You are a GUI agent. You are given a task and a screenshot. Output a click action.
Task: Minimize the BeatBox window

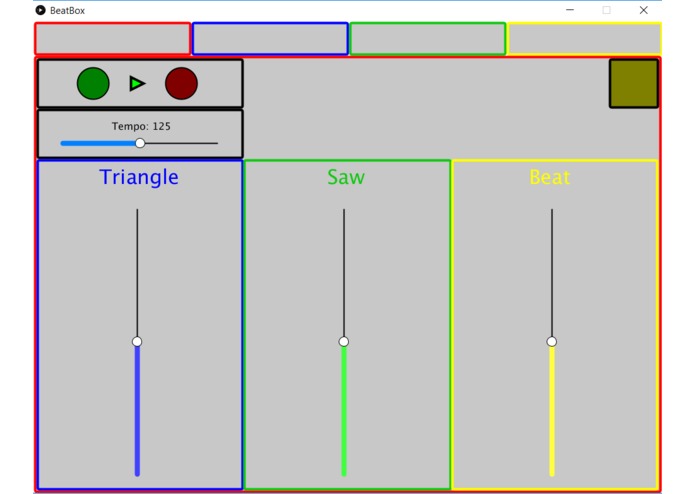coord(570,10)
